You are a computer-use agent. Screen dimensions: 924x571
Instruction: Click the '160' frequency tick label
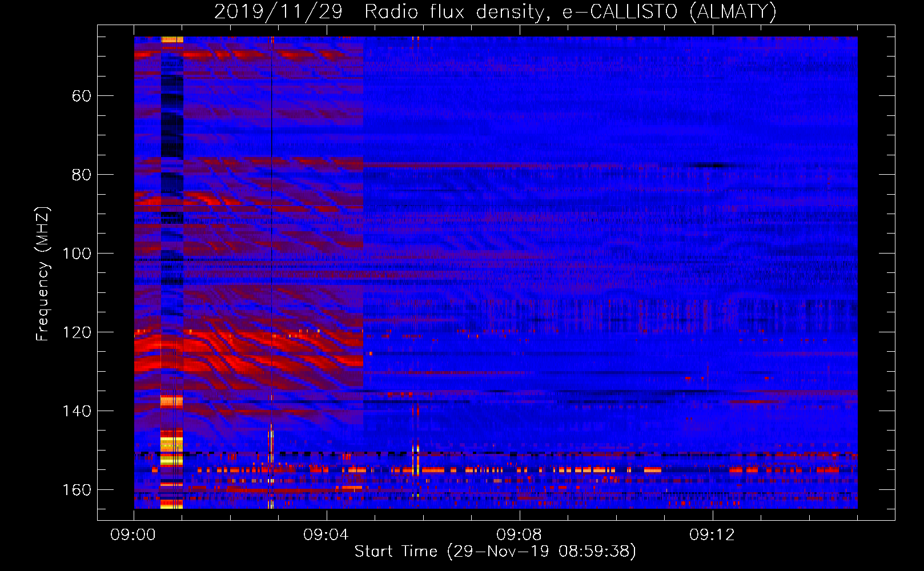77,490
